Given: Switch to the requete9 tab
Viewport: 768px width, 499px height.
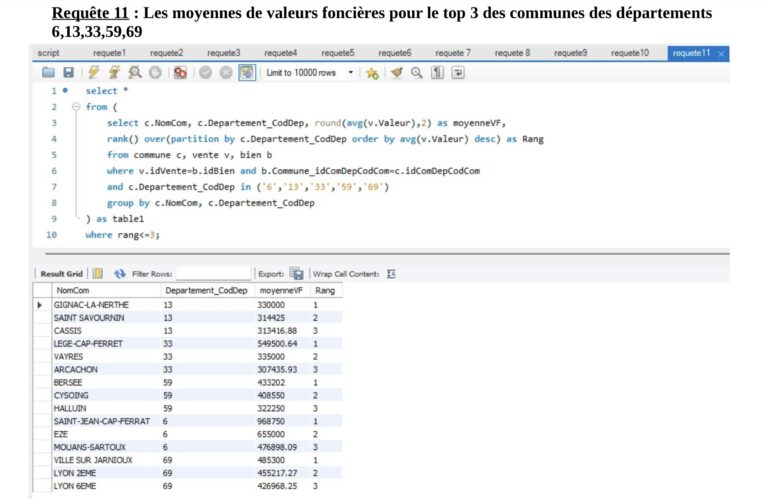Looking at the screenshot, I should pos(571,52).
